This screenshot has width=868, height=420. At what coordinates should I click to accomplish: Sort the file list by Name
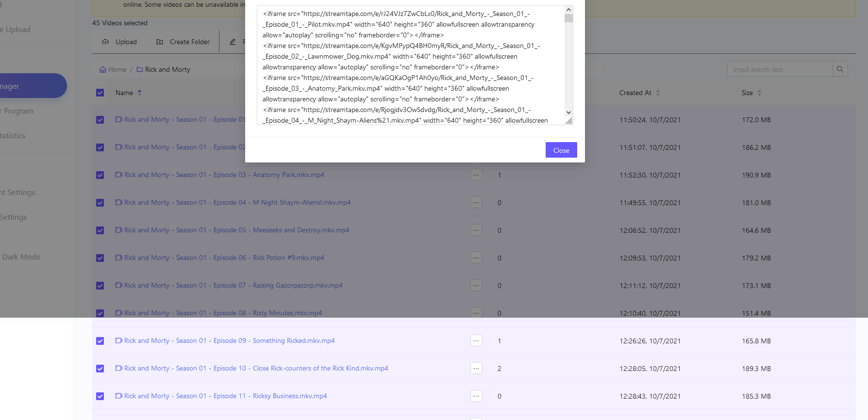(129, 93)
